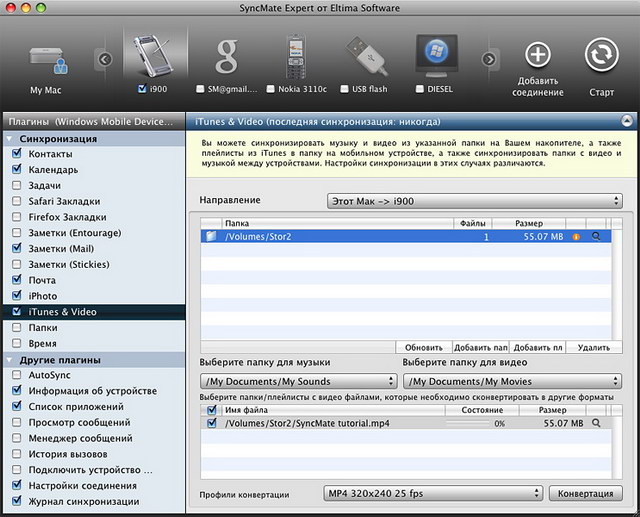Open the Профили конвертации dropdown

[x=433, y=494]
